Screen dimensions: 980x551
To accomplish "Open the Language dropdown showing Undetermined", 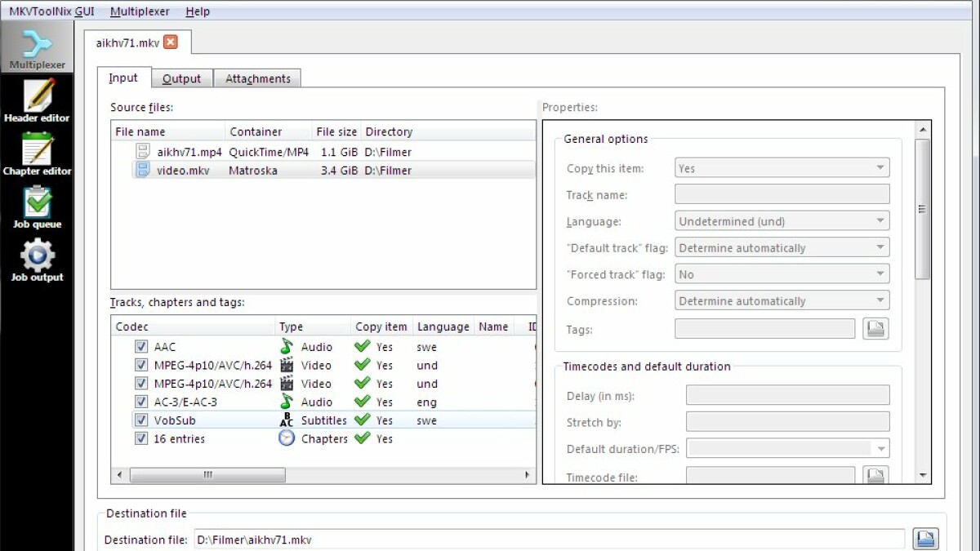I will [x=782, y=221].
